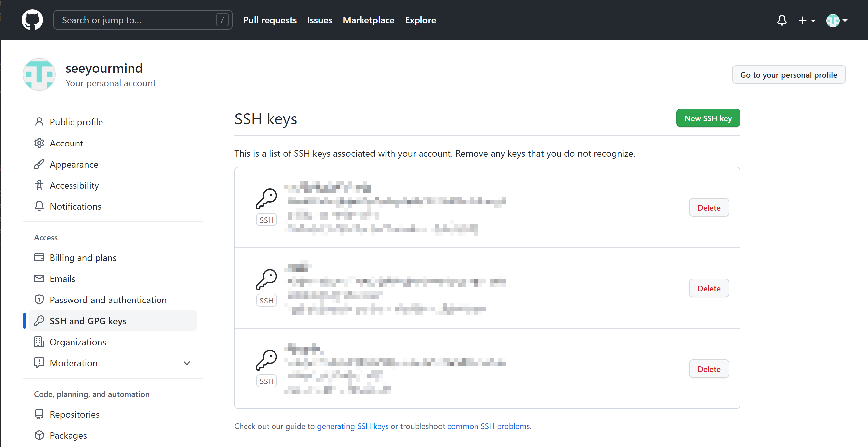Screen dimensions: 868x447
Task: Open Packages settings page
Action: pyautogui.click(x=68, y=435)
